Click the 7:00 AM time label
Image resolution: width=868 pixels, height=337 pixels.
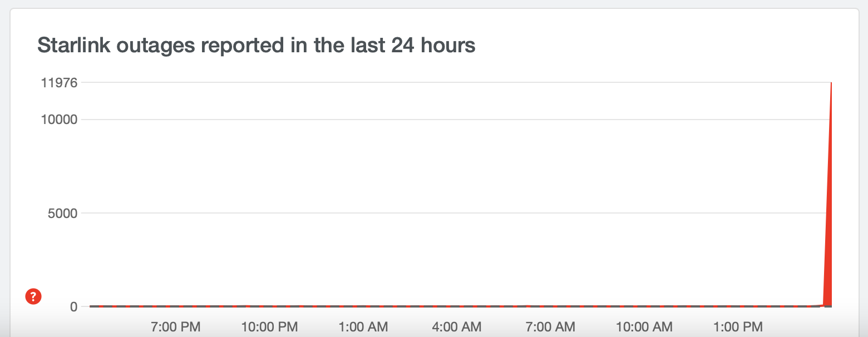[550, 326]
